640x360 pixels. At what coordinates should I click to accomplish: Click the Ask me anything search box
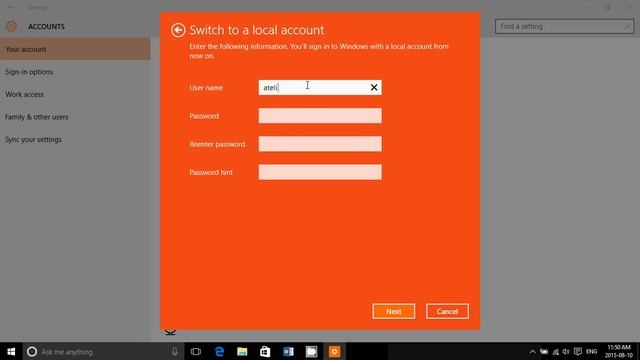coord(102,351)
